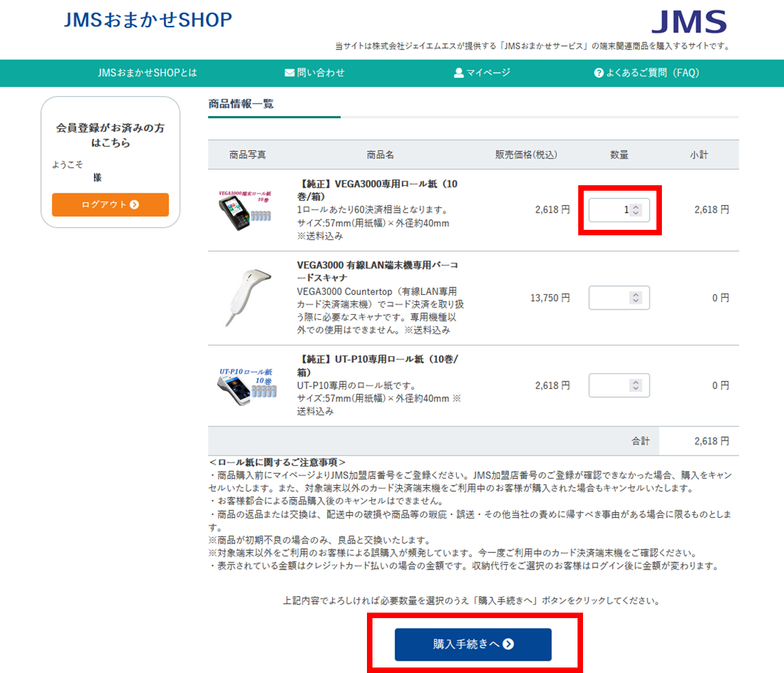Viewport: 784px width, 673px height.
Task: Click the 商品写真 column header
Action: [x=248, y=155]
